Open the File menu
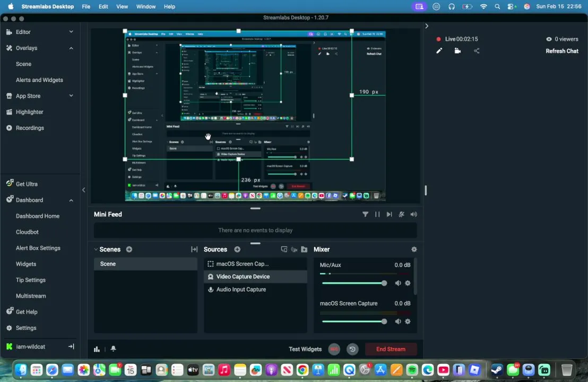 [x=86, y=6]
